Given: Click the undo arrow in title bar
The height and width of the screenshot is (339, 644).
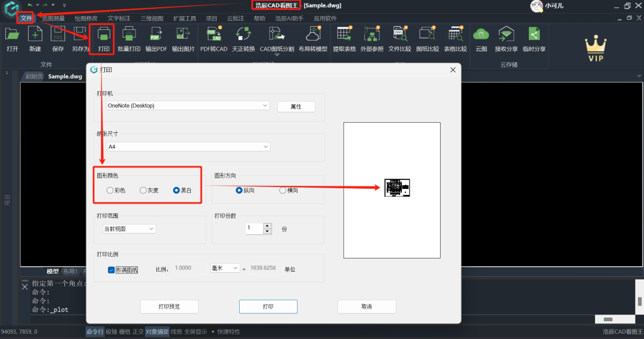Looking at the screenshot, I should [x=30, y=5].
